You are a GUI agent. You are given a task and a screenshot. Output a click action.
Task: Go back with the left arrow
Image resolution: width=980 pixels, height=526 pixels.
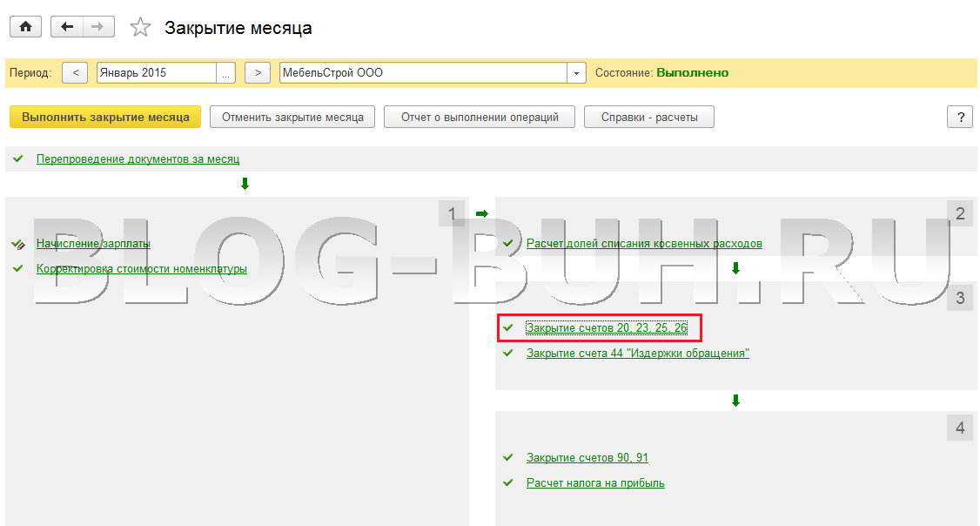pyautogui.click(x=67, y=27)
